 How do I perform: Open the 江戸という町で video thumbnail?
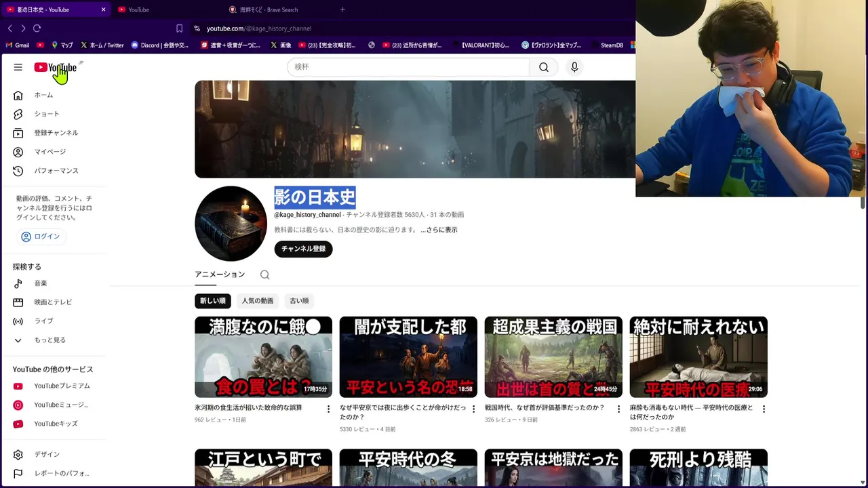click(263, 467)
